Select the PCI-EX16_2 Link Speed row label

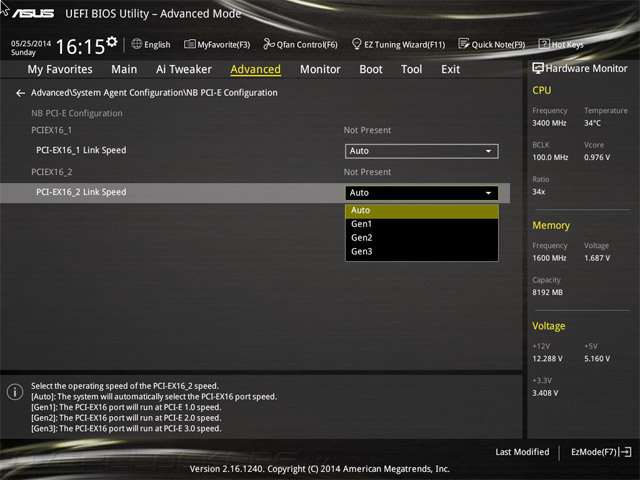(x=81, y=192)
